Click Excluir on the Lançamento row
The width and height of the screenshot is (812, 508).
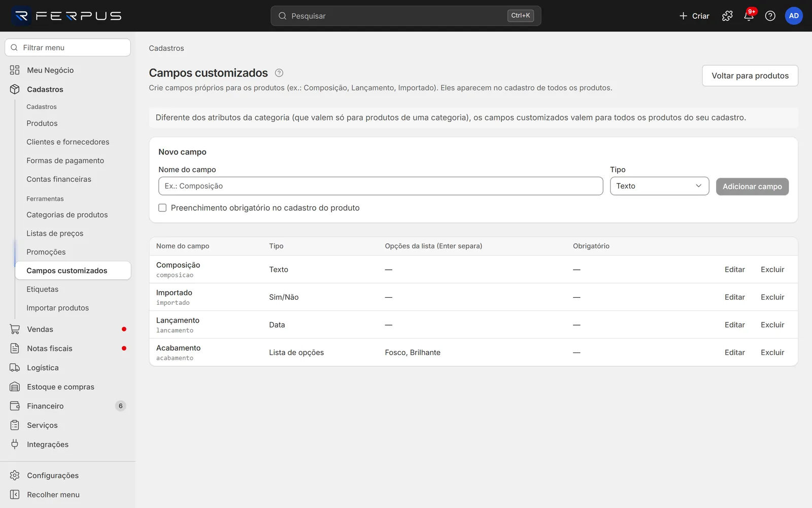[772, 325]
